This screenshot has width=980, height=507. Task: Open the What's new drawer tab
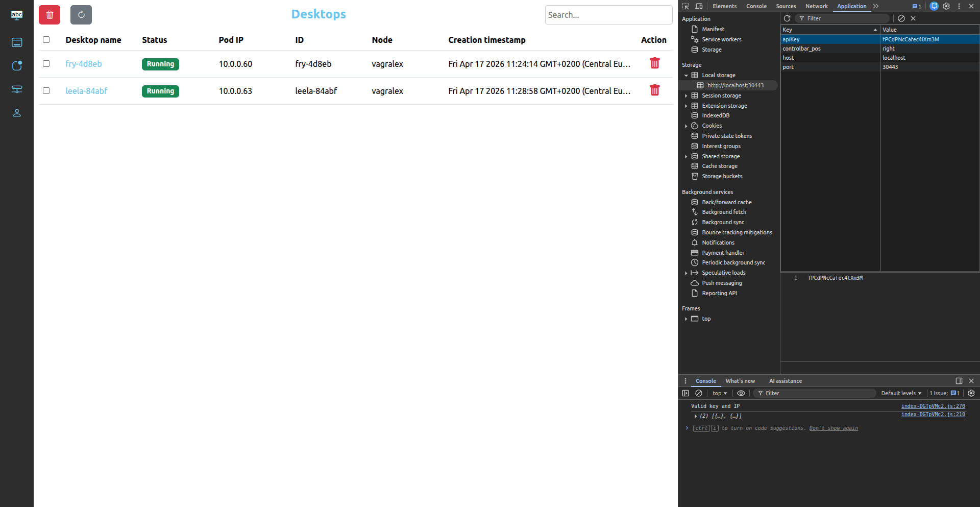point(740,381)
